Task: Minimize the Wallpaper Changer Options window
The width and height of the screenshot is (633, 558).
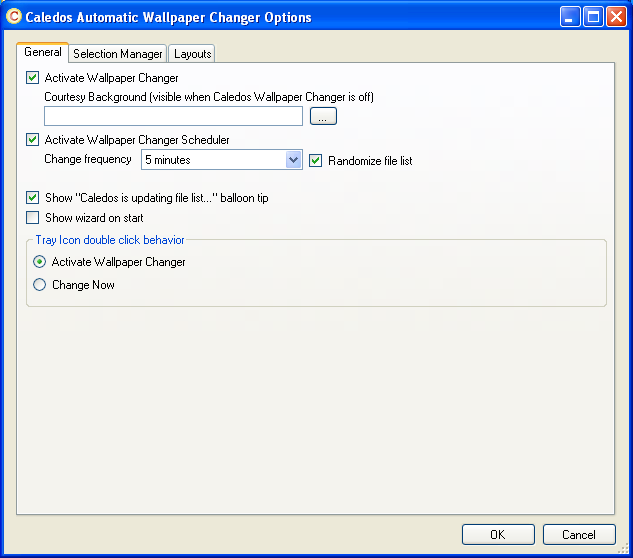Action: [x=570, y=17]
